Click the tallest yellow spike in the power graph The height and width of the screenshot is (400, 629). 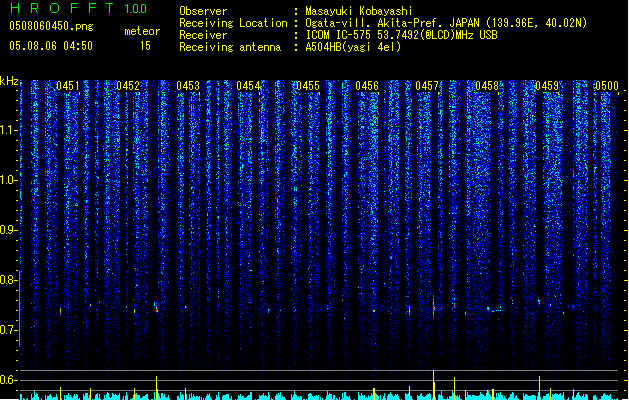(x=434, y=384)
